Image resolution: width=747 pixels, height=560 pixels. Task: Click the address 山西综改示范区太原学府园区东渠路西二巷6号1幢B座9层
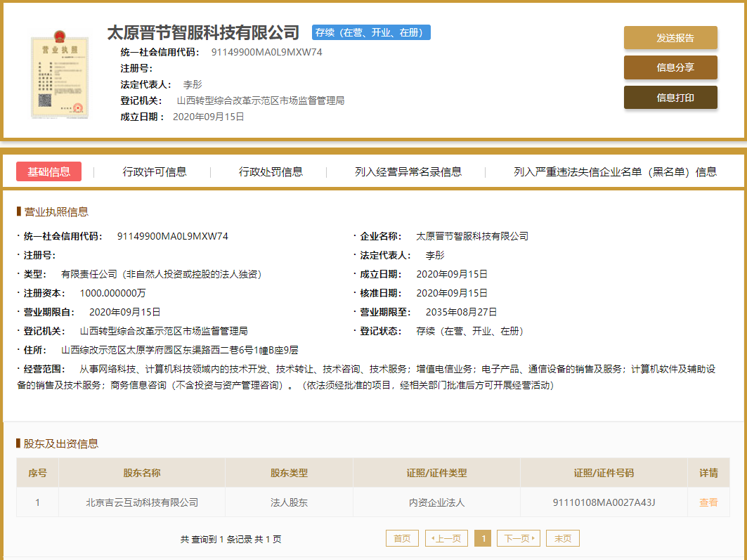pyautogui.click(x=180, y=351)
